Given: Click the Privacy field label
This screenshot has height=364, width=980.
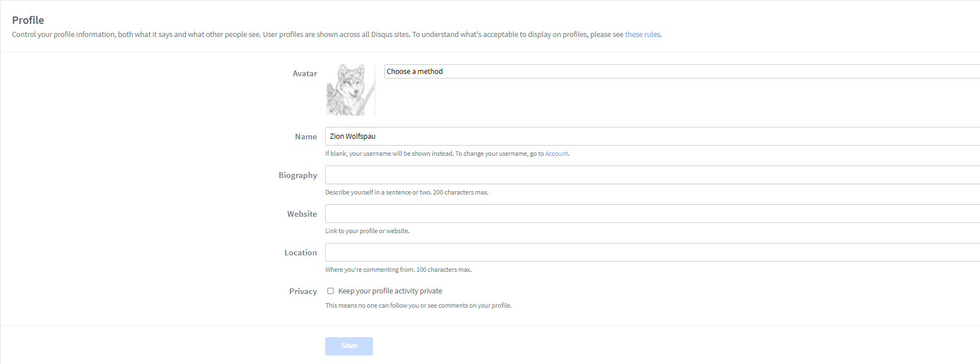Looking at the screenshot, I should (303, 291).
